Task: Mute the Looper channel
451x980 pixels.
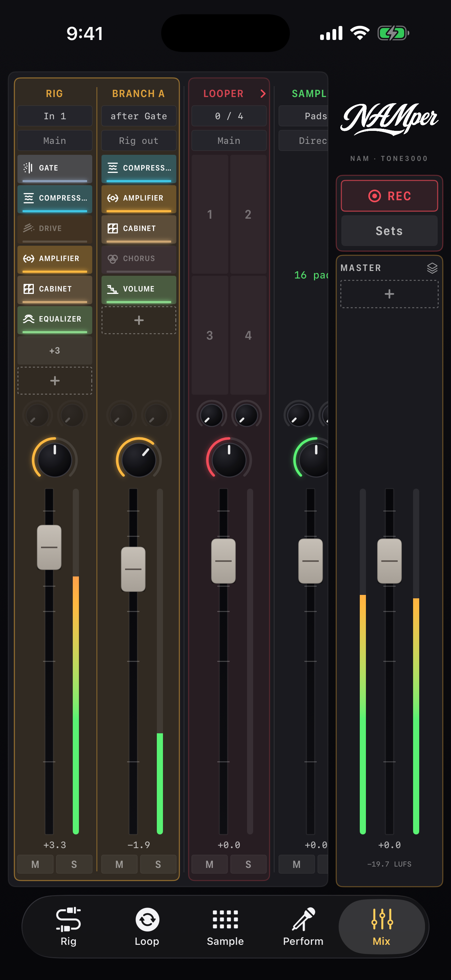Action: click(209, 865)
